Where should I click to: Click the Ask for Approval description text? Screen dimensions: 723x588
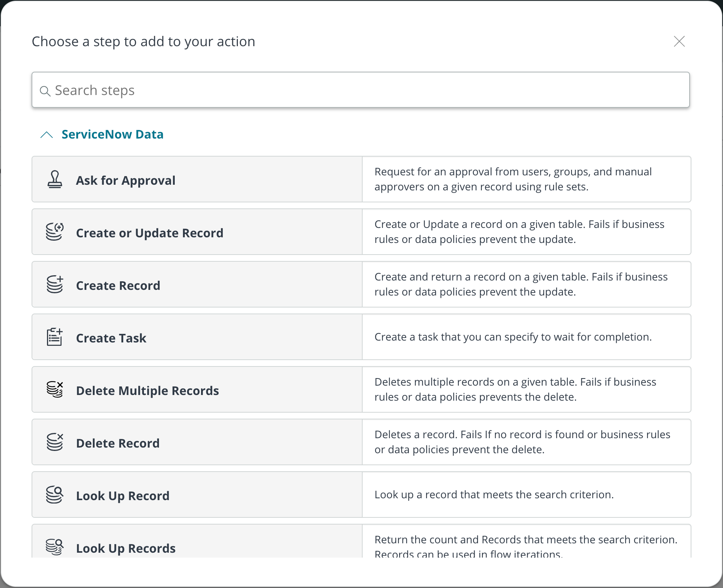[513, 179]
